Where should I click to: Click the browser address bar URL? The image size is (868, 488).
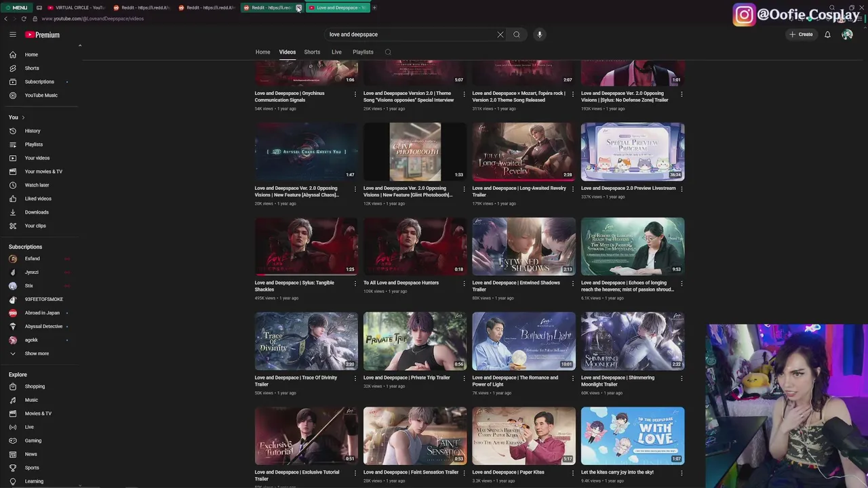click(93, 19)
